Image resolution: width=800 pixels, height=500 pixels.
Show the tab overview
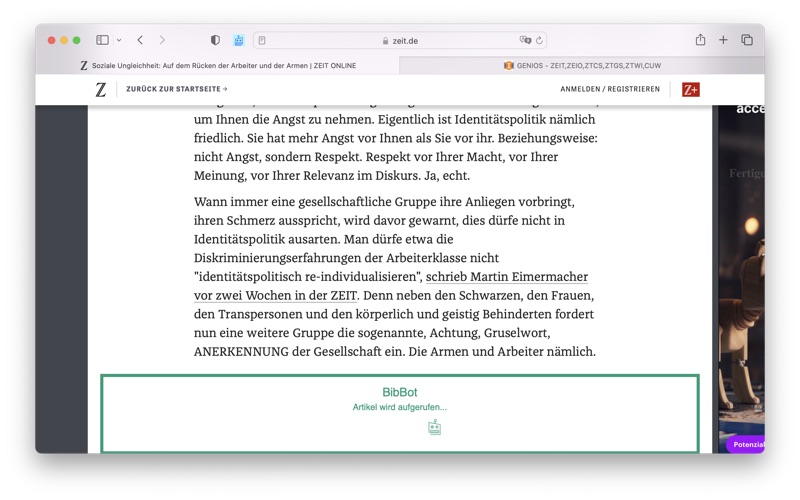click(747, 40)
